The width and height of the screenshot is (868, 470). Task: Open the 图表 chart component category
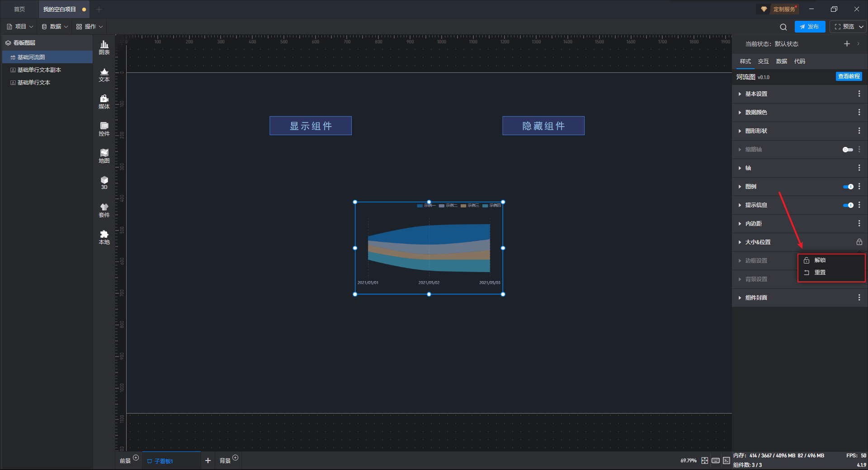coord(104,47)
